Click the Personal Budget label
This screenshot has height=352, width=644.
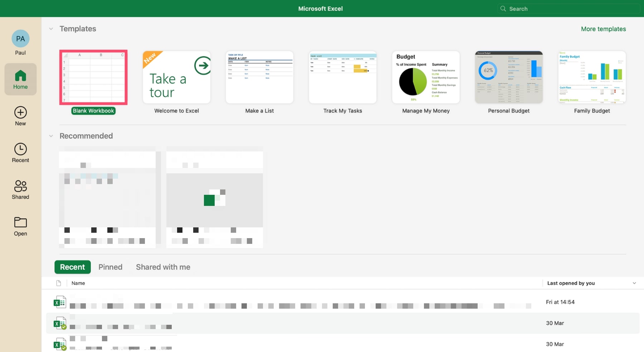[509, 111]
